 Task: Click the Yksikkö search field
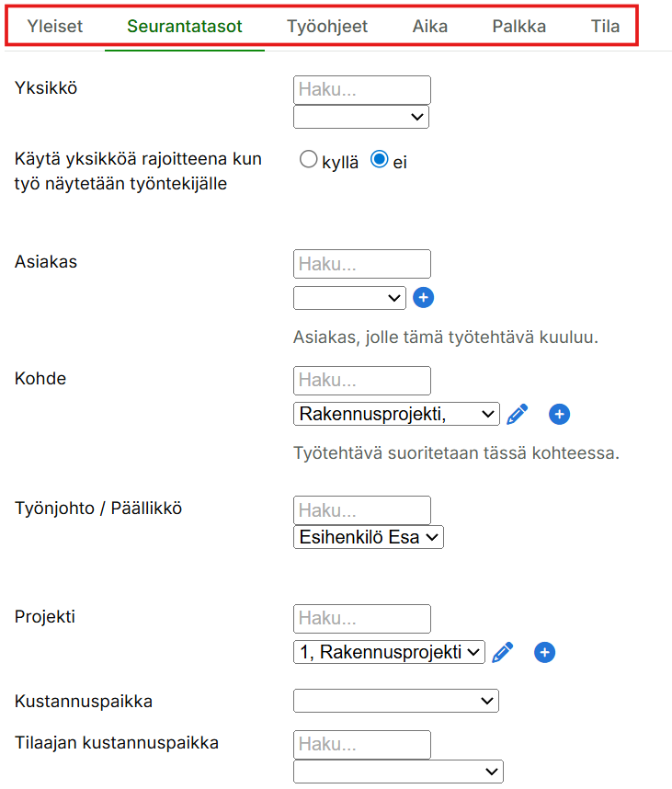click(361, 90)
